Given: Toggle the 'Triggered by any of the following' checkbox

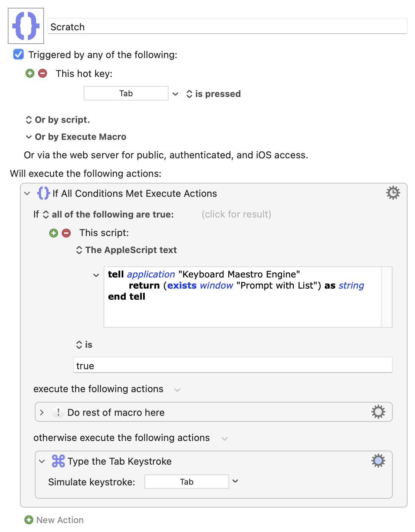Looking at the screenshot, I should [18, 54].
